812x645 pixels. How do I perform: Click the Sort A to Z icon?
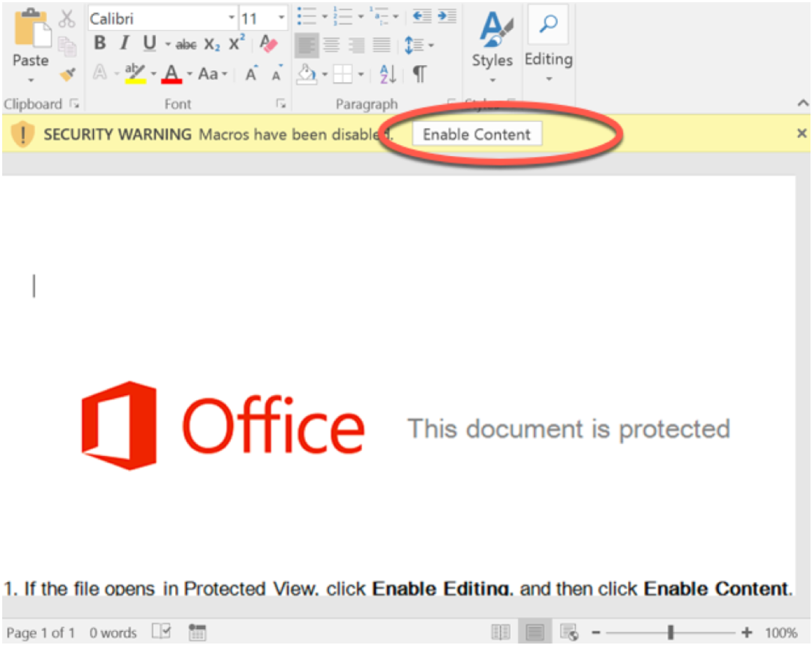[388, 74]
